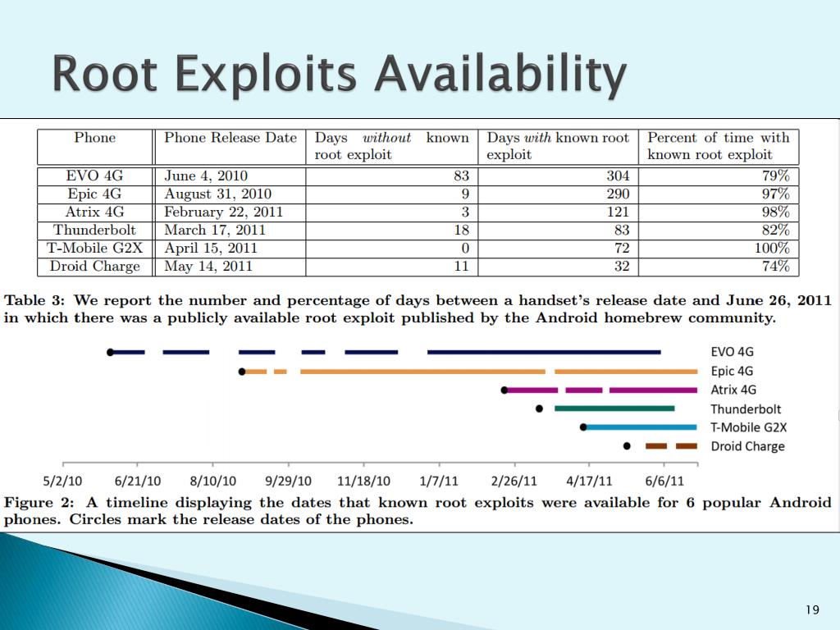
Task: Click the '100%' percent value
Action: pos(772,248)
